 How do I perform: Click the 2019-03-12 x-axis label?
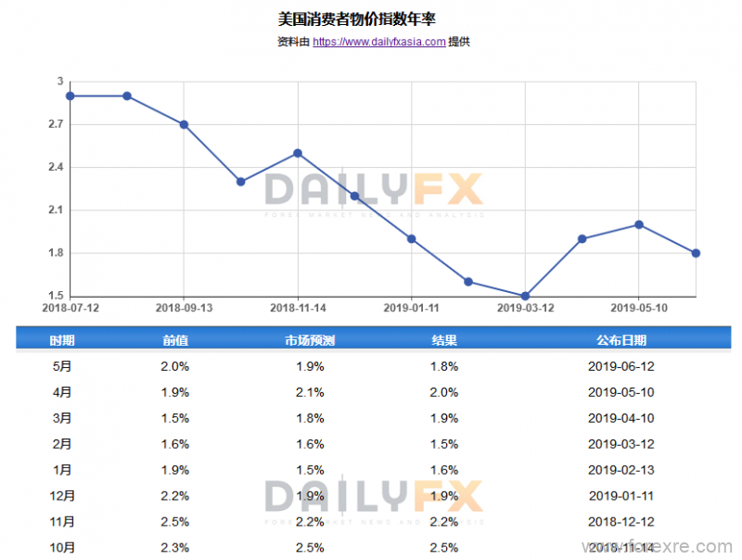click(525, 308)
